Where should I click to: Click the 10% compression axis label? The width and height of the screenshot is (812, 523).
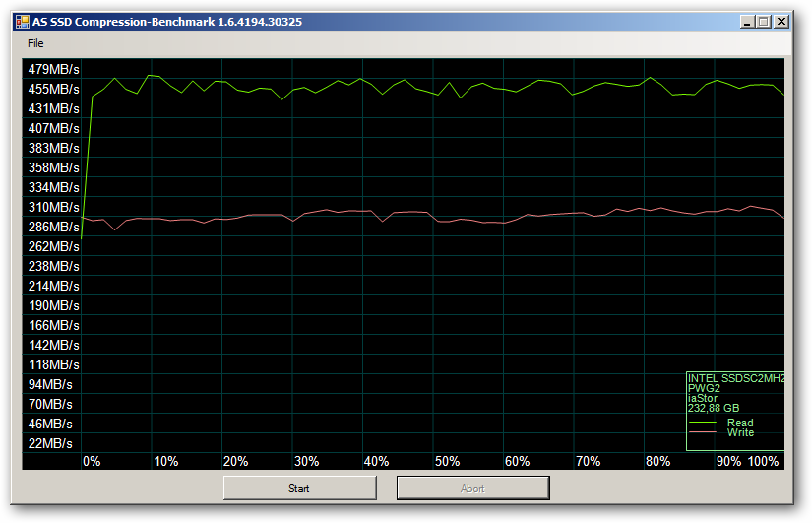pos(165,461)
